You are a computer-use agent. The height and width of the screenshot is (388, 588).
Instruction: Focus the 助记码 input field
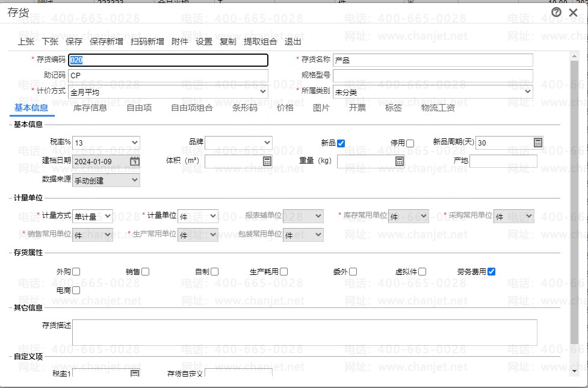pos(168,75)
